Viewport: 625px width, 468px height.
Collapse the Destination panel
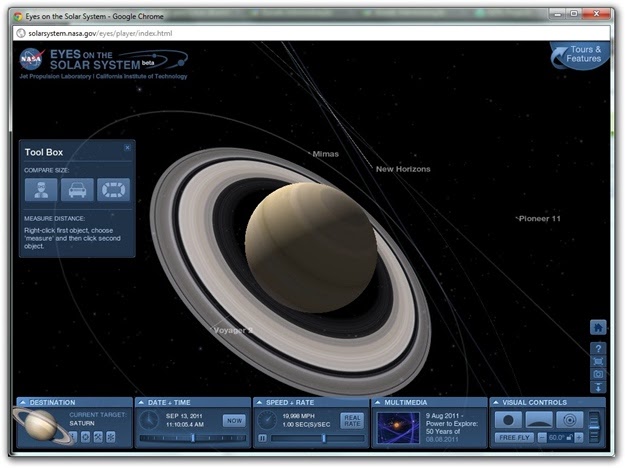pos(23,403)
